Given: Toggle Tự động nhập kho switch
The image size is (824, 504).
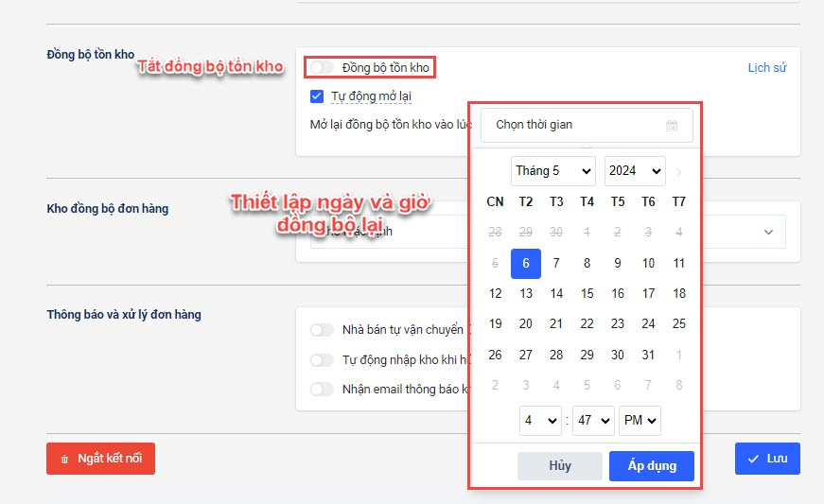Looking at the screenshot, I should 322,360.
